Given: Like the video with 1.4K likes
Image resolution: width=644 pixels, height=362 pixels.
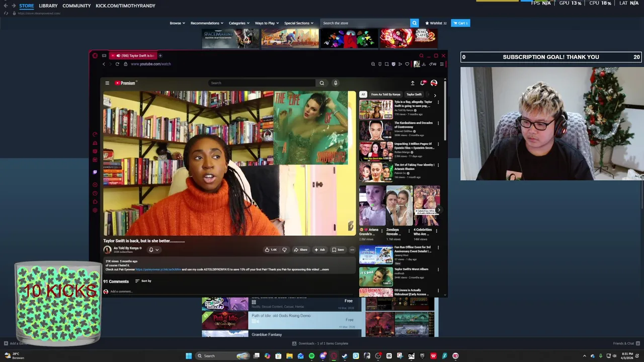Looking at the screenshot, I should click(271, 249).
